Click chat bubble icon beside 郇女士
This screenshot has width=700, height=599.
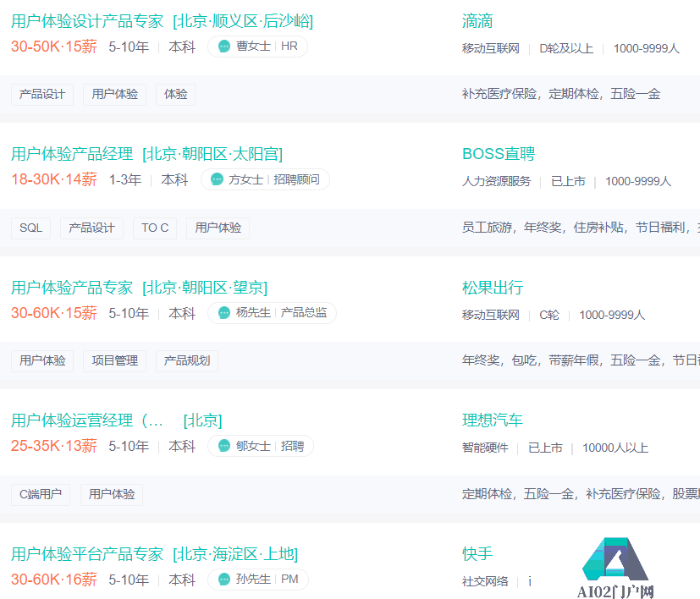click(x=224, y=446)
